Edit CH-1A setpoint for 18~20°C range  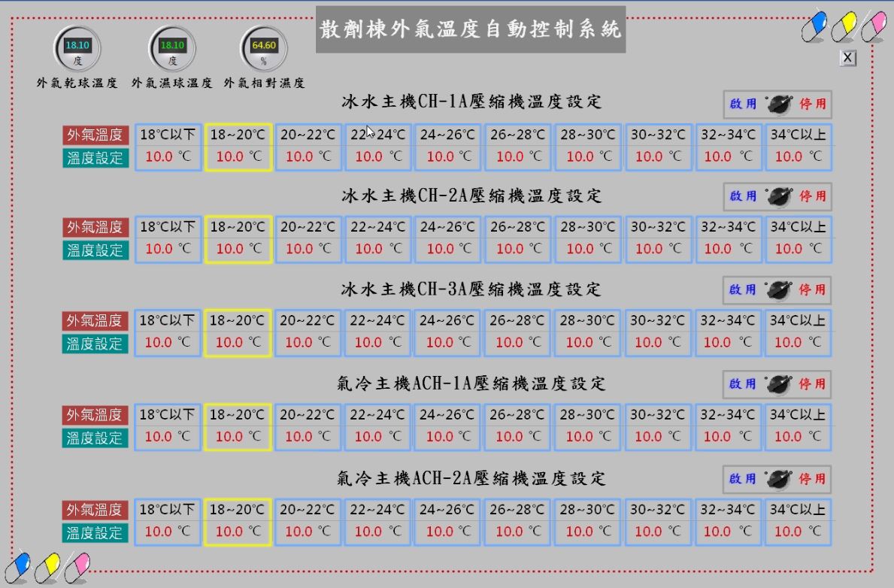click(238, 157)
